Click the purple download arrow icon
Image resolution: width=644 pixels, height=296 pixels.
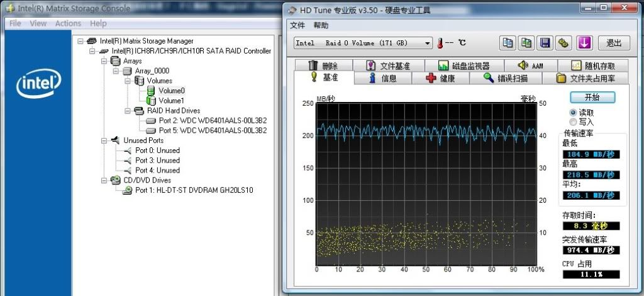pyautogui.click(x=584, y=43)
